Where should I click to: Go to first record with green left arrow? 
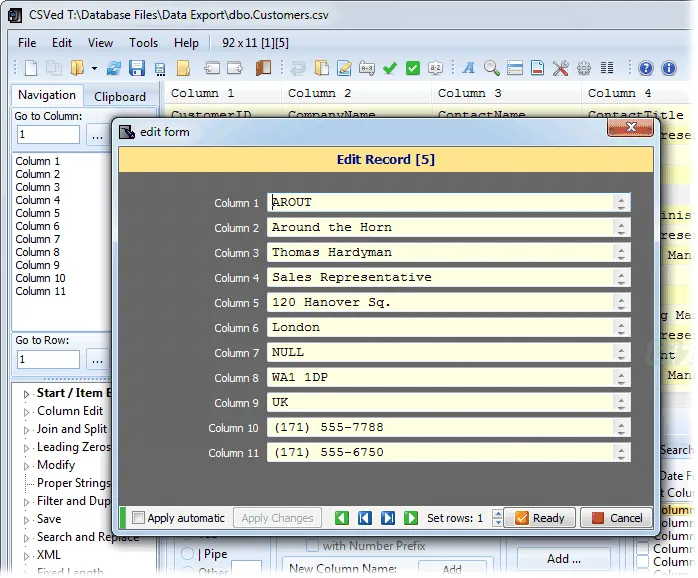(x=342, y=518)
